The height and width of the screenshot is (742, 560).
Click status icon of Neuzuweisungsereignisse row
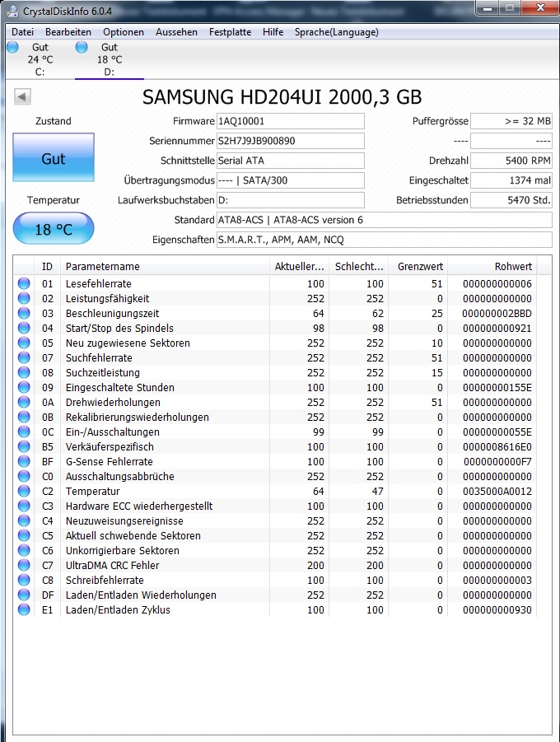coord(24,520)
